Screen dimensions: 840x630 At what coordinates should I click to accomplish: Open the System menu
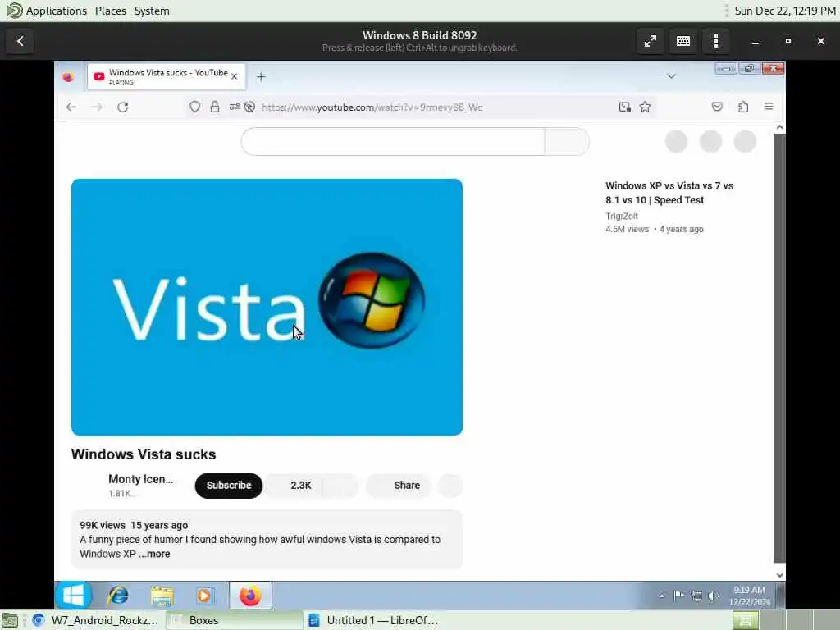click(x=152, y=11)
